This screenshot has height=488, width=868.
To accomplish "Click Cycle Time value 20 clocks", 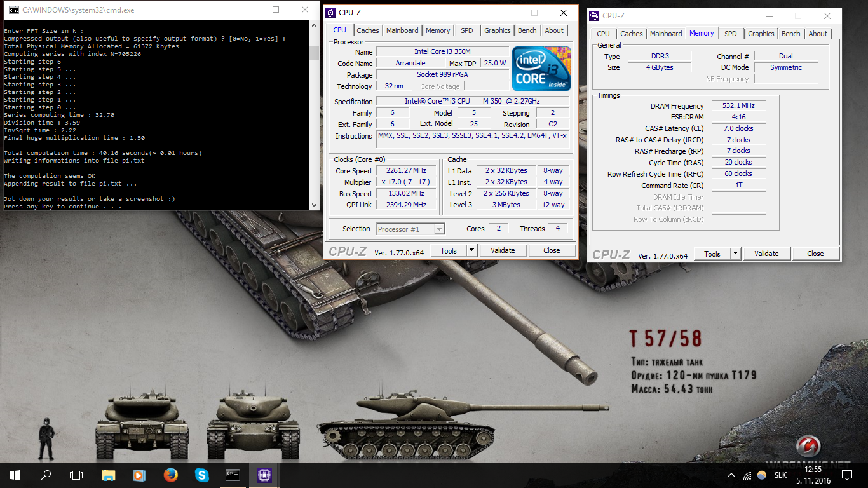I will click(738, 162).
